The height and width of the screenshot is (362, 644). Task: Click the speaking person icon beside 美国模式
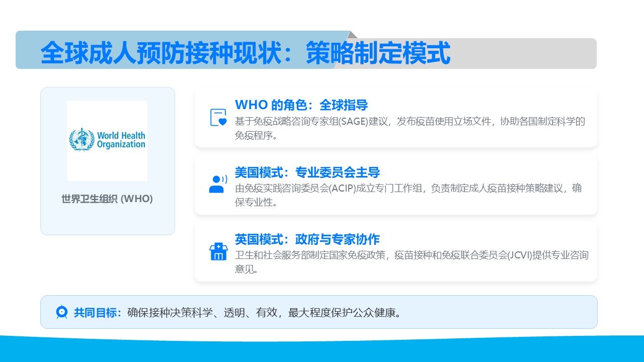point(217,184)
